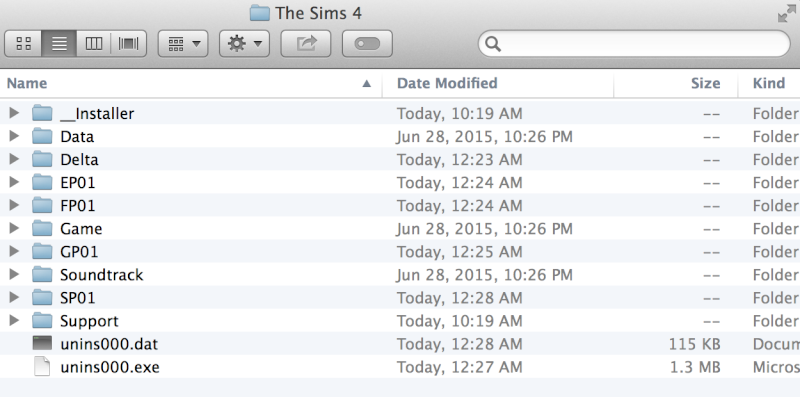
Task: Expand the FP01 folder
Action: [x=14, y=205]
